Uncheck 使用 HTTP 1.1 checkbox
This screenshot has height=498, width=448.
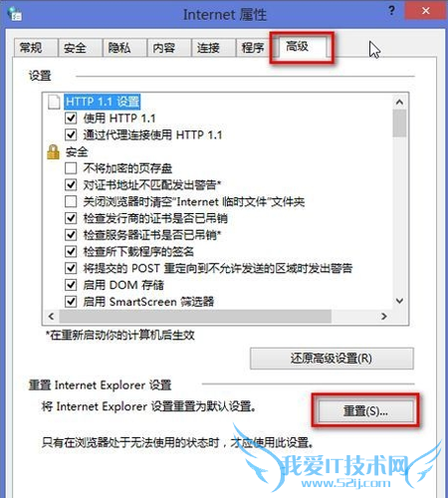point(71,118)
